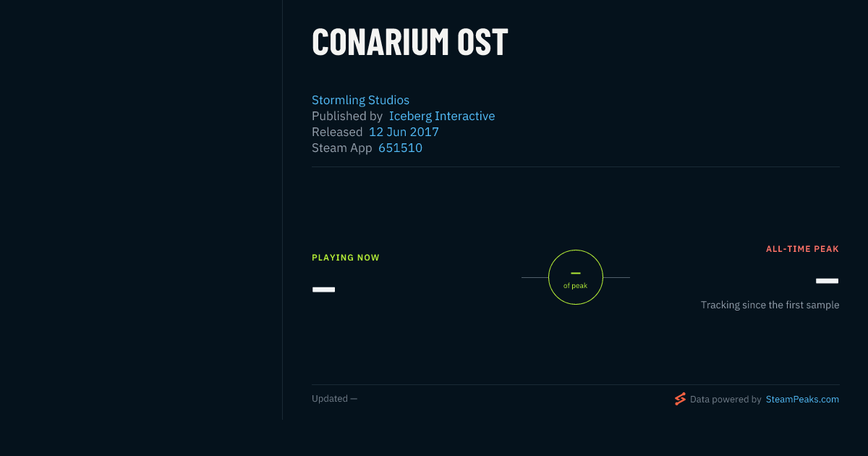
Task: Click the 'Published by' label
Action: pyautogui.click(x=347, y=116)
